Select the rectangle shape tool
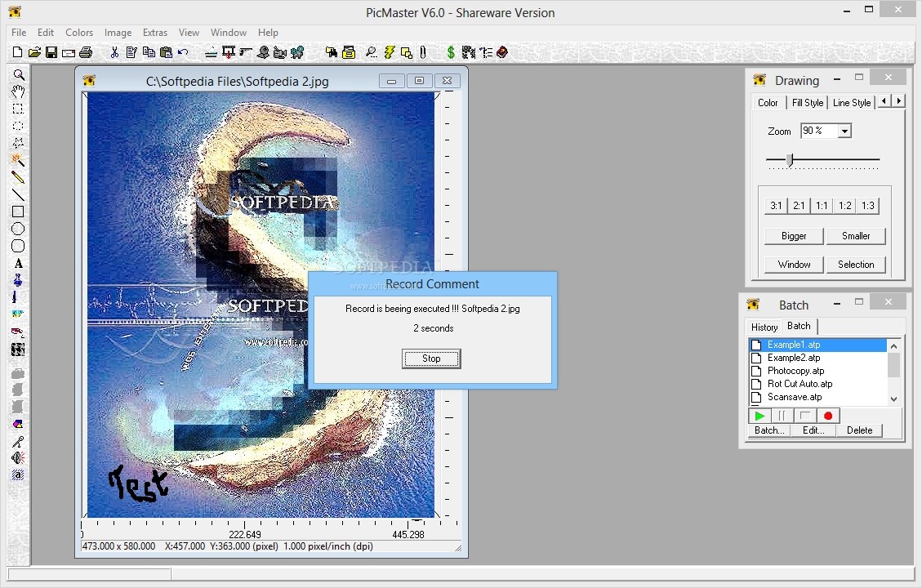 point(18,212)
